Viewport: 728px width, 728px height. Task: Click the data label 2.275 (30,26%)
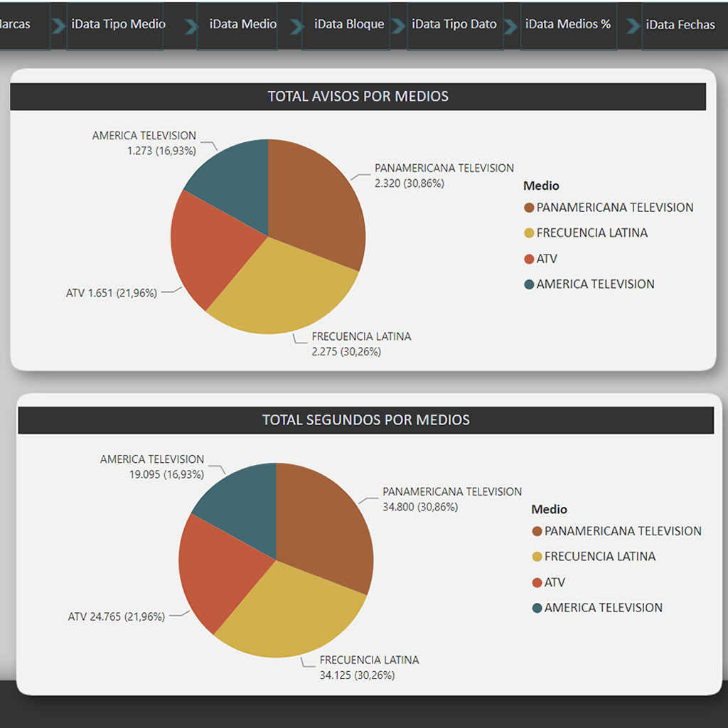346,352
